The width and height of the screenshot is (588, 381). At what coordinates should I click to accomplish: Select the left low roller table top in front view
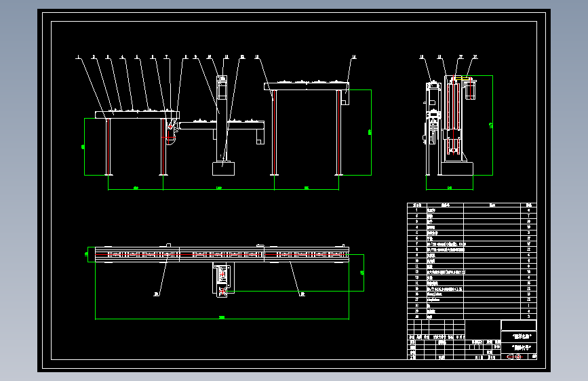point(137,115)
